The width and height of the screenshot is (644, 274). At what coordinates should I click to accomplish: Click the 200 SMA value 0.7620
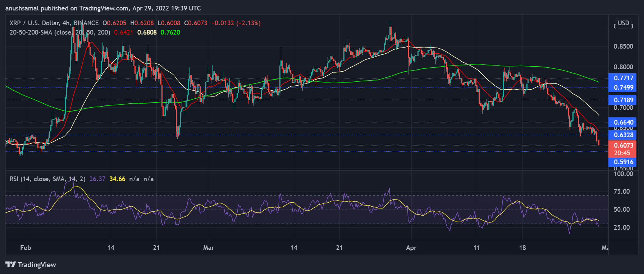pyautogui.click(x=170, y=32)
